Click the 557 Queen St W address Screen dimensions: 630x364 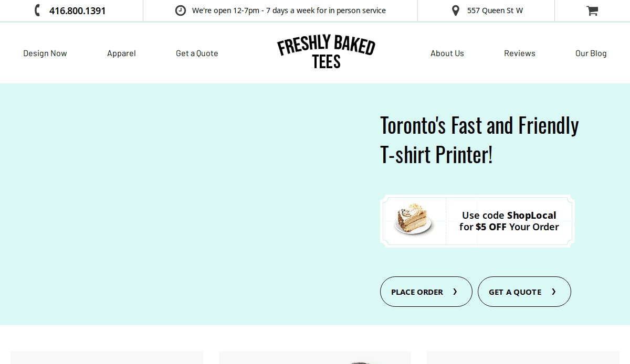coord(495,10)
